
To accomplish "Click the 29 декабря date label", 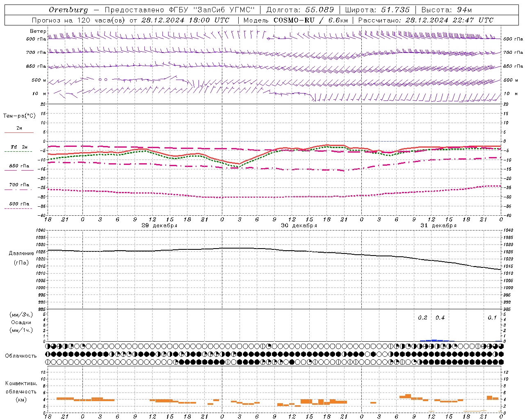I will 159,226.
